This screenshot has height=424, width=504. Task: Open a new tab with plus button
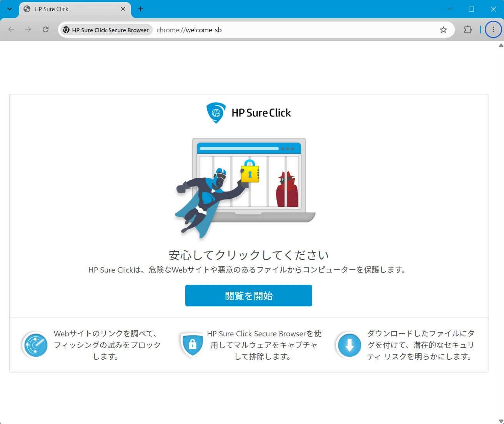pyautogui.click(x=141, y=9)
